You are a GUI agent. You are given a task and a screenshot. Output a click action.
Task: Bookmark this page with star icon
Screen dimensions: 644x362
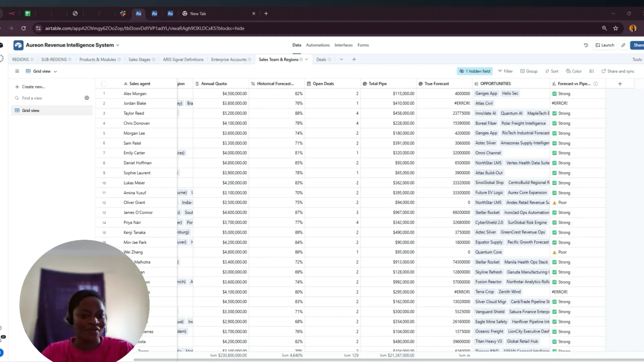click(616, 28)
